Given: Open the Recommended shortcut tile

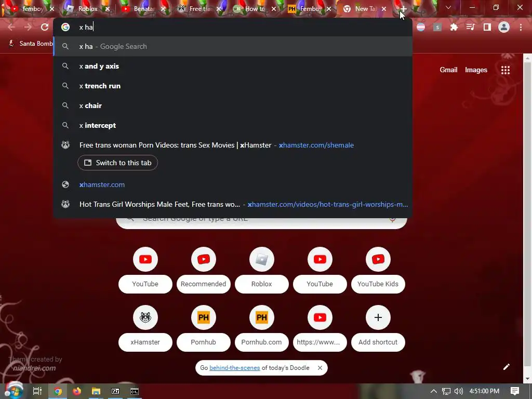Looking at the screenshot, I should (204, 270).
